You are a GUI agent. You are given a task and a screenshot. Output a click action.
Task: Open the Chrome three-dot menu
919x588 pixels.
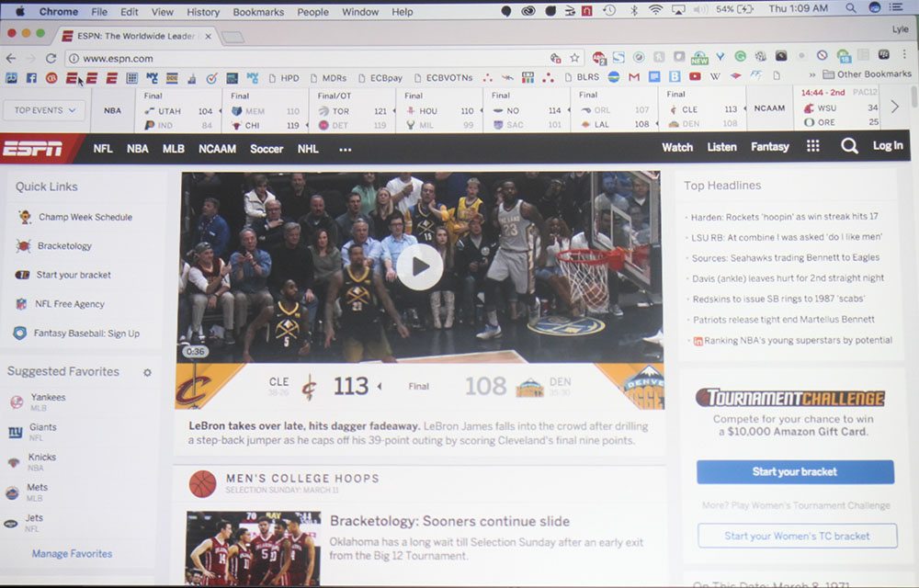pyautogui.click(x=904, y=54)
